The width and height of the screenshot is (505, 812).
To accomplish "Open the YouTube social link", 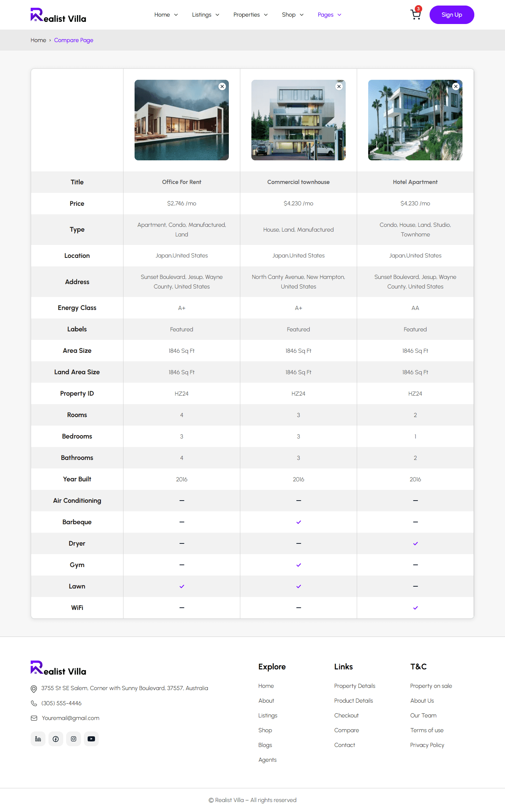I will pos(91,739).
